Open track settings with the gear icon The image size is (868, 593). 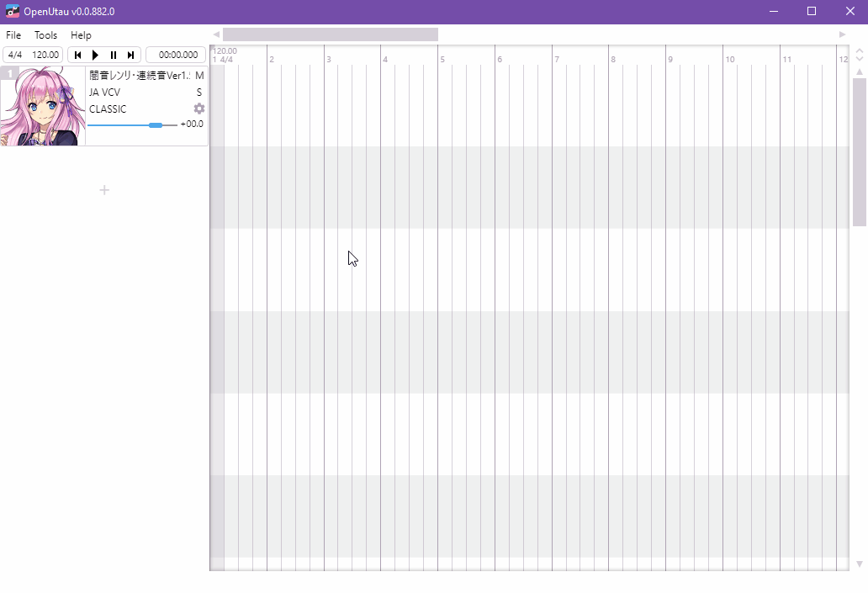coord(199,109)
